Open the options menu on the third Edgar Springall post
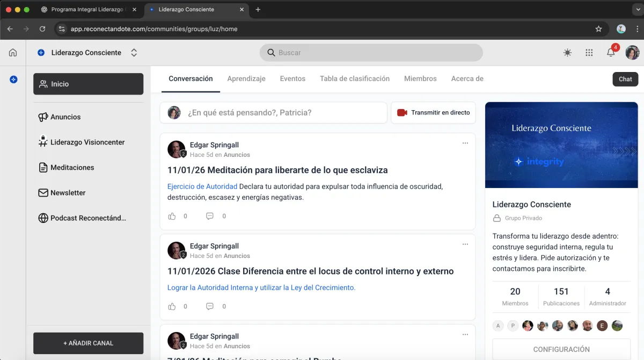The image size is (644, 360). (x=465, y=334)
